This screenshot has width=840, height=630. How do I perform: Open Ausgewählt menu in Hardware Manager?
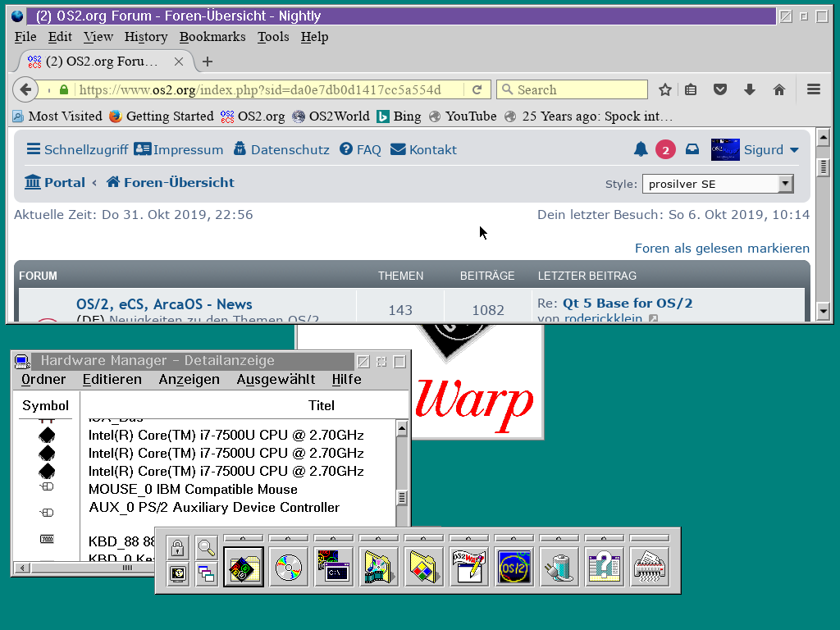coord(276,379)
